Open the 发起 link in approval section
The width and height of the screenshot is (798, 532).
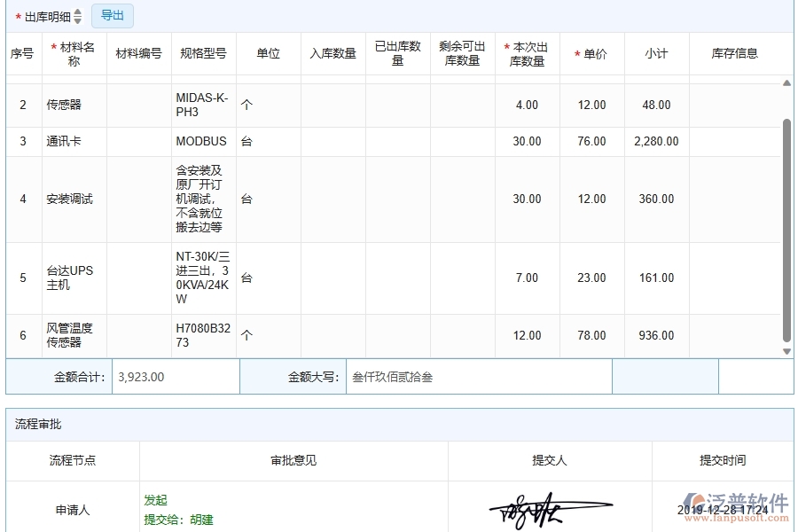(x=154, y=499)
